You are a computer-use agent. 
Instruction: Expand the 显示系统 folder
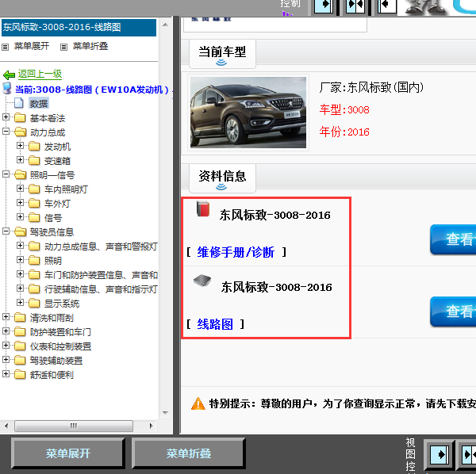pos(20,302)
